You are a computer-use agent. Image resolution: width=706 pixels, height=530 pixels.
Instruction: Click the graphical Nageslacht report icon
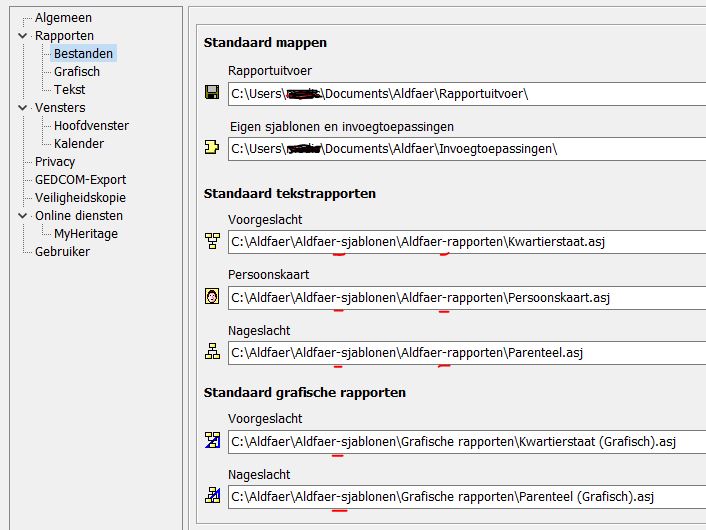point(212,495)
